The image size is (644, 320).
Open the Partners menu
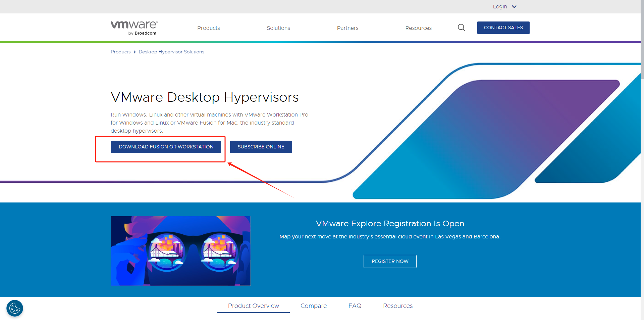click(x=347, y=28)
